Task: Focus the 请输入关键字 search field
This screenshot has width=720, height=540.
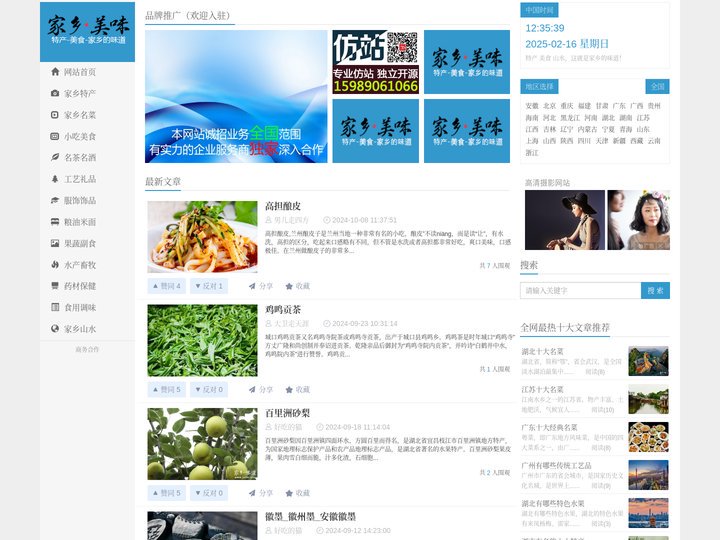Action: (x=580, y=290)
